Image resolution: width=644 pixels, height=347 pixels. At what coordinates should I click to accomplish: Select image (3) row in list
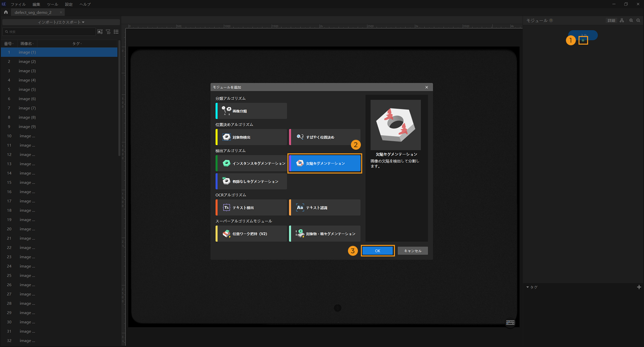tap(59, 71)
